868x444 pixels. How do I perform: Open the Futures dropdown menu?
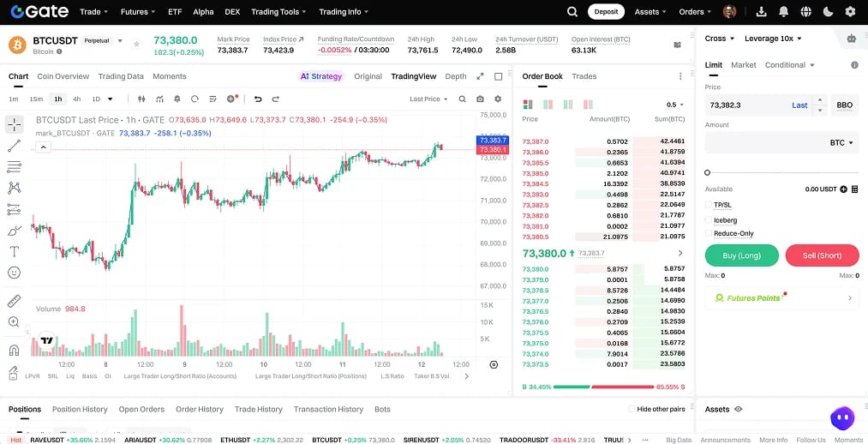pyautogui.click(x=139, y=12)
